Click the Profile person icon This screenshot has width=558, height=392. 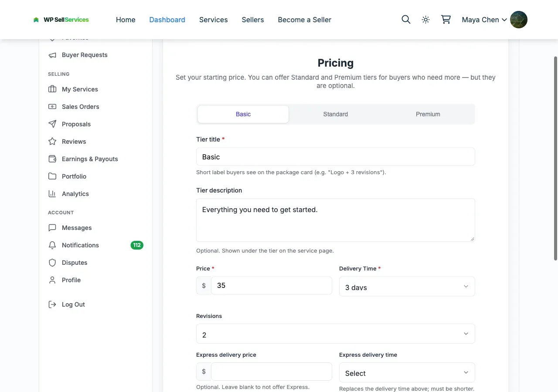click(52, 280)
